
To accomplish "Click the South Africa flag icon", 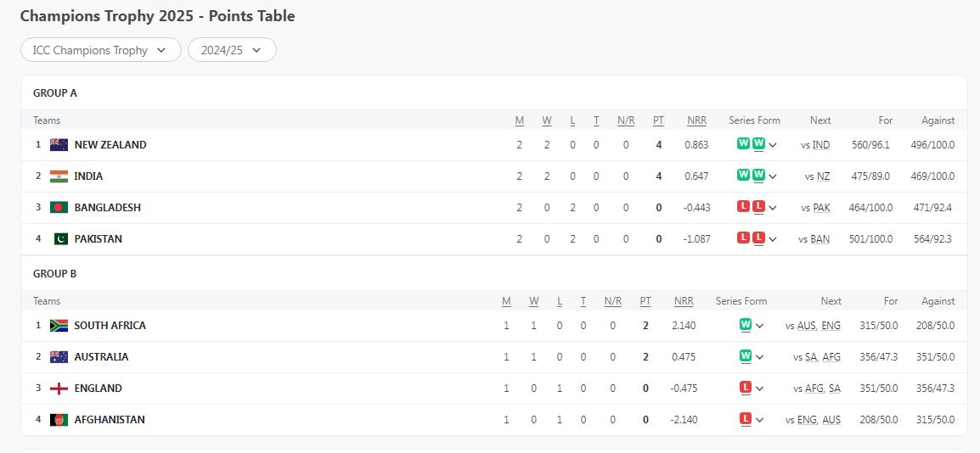I will [x=59, y=326].
